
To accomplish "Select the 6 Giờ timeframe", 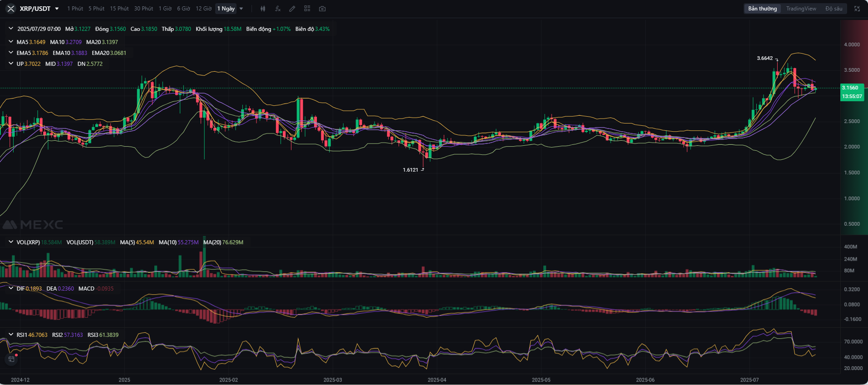I will [x=183, y=9].
